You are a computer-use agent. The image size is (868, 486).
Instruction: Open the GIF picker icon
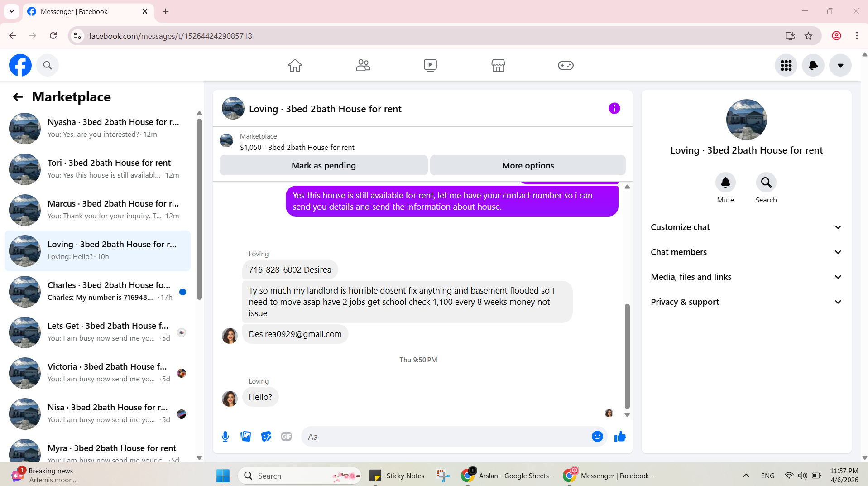pos(286,437)
